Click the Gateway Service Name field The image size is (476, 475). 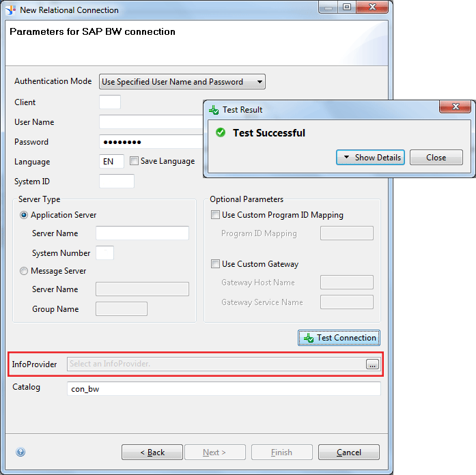347,302
